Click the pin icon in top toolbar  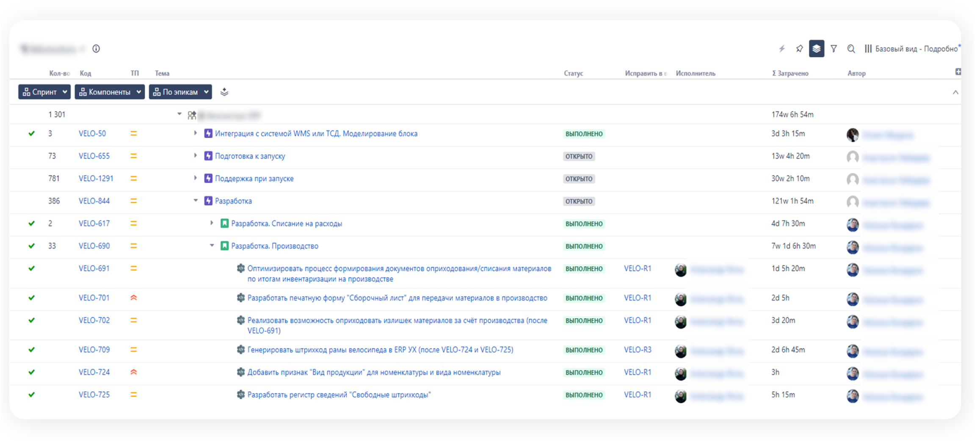799,49
